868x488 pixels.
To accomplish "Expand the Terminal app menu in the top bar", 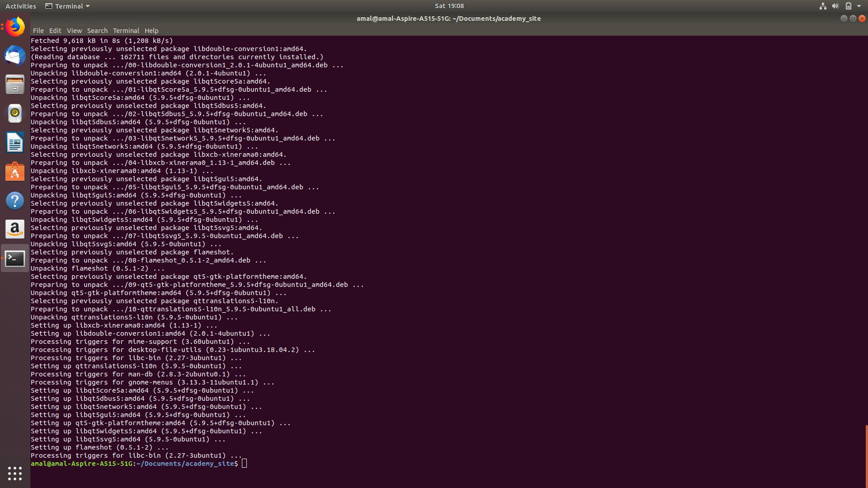I will click(68, 6).
